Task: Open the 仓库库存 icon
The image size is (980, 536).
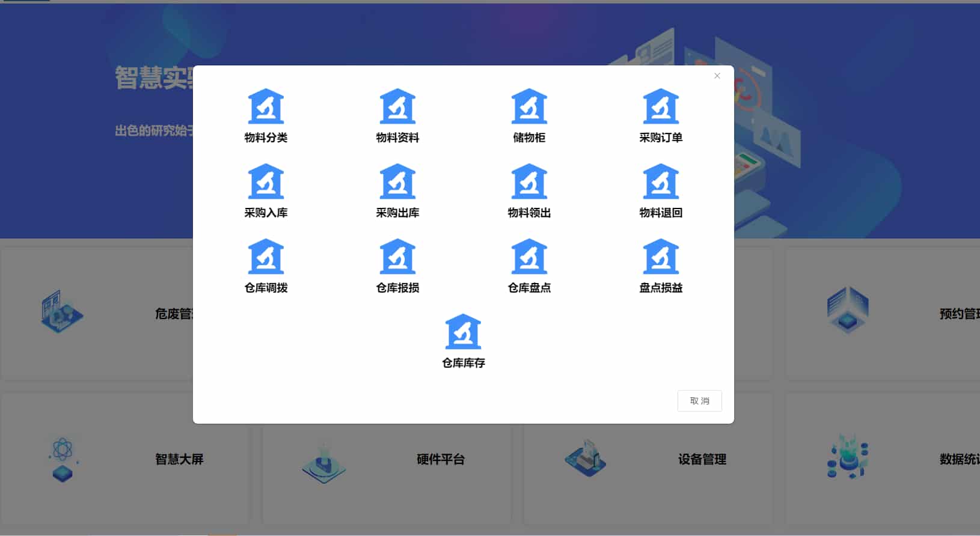Action: pyautogui.click(x=463, y=331)
